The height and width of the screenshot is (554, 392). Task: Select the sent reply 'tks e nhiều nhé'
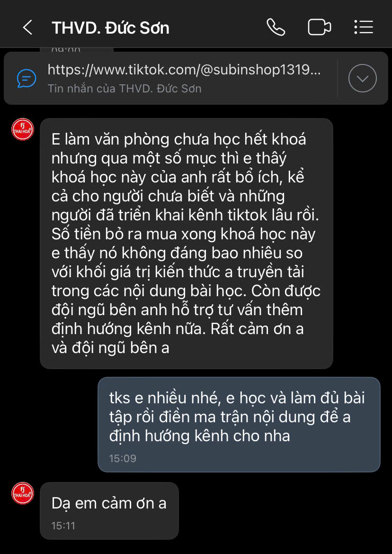tap(239, 424)
